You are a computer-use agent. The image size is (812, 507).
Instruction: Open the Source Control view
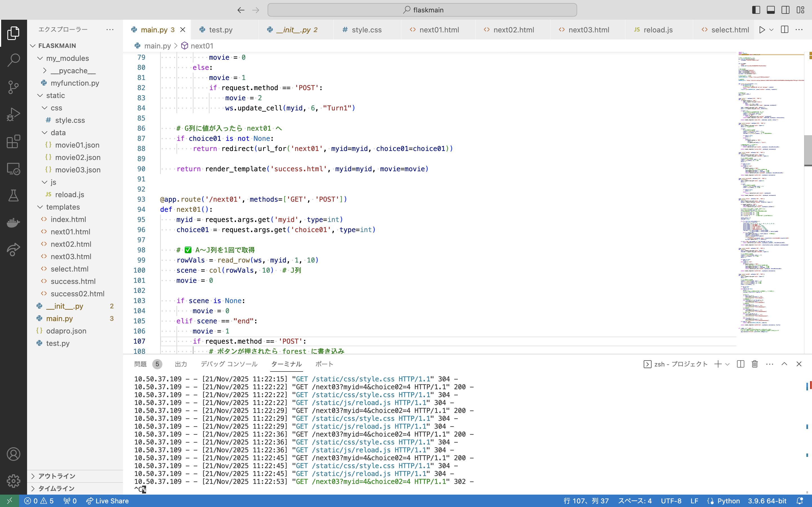tap(14, 87)
